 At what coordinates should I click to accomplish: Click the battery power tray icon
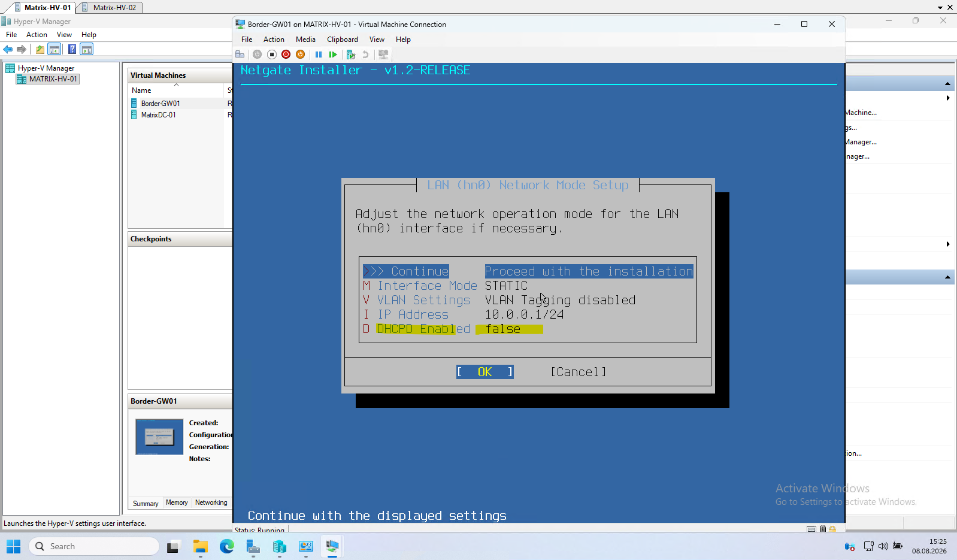click(898, 546)
